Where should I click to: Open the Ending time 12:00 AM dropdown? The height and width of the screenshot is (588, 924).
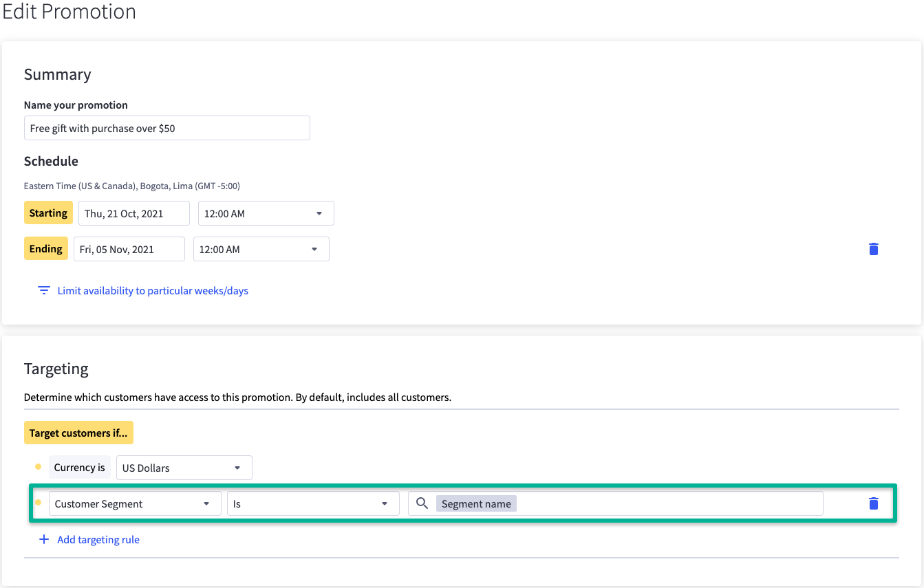261,249
